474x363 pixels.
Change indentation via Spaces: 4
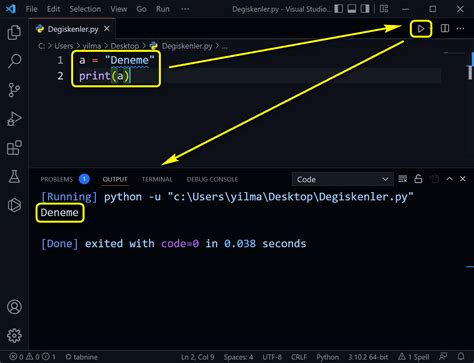[238, 357]
